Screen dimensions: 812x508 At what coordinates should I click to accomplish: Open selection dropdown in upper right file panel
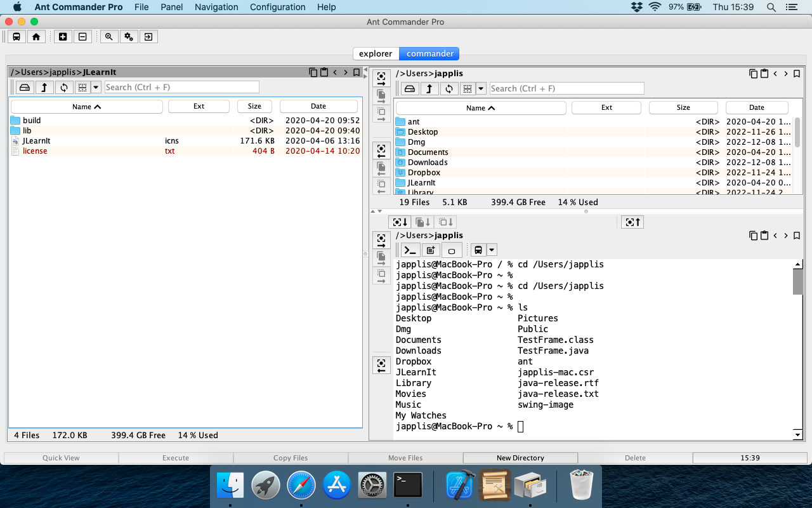coord(481,89)
